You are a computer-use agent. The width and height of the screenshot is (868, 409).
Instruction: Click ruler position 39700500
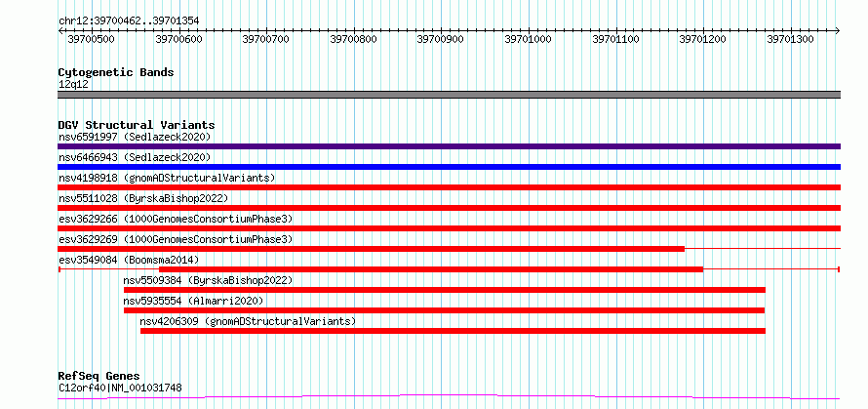point(92,39)
